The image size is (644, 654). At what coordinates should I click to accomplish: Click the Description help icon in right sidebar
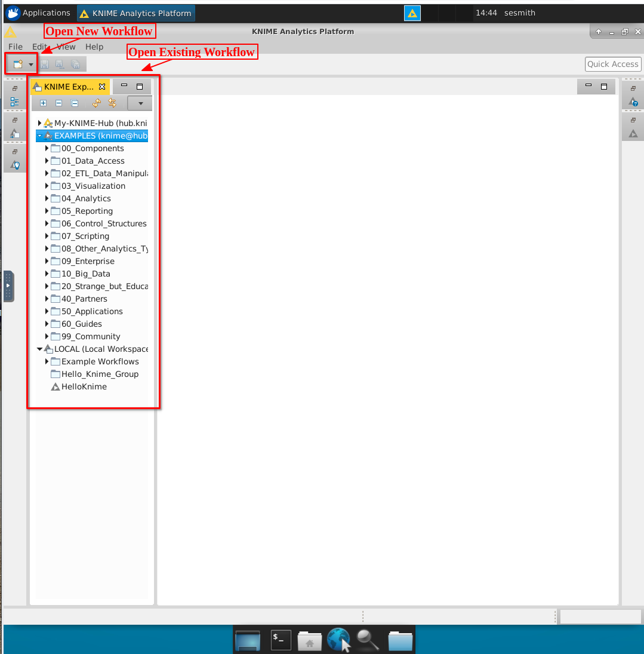[x=633, y=102]
